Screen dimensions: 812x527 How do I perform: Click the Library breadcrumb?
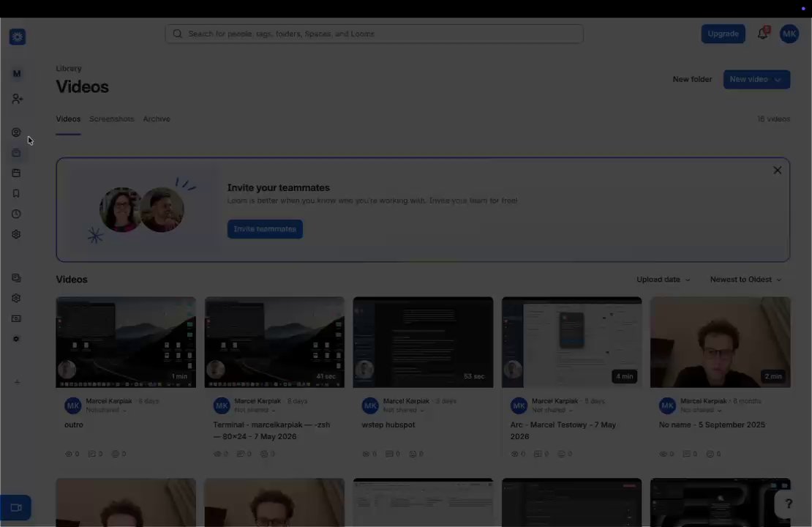[68, 68]
